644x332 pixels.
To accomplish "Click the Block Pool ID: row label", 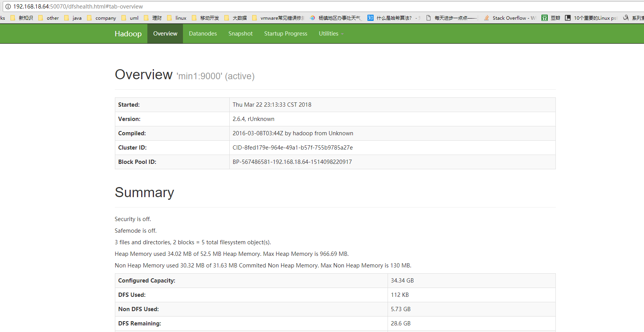I will [137, 162].
